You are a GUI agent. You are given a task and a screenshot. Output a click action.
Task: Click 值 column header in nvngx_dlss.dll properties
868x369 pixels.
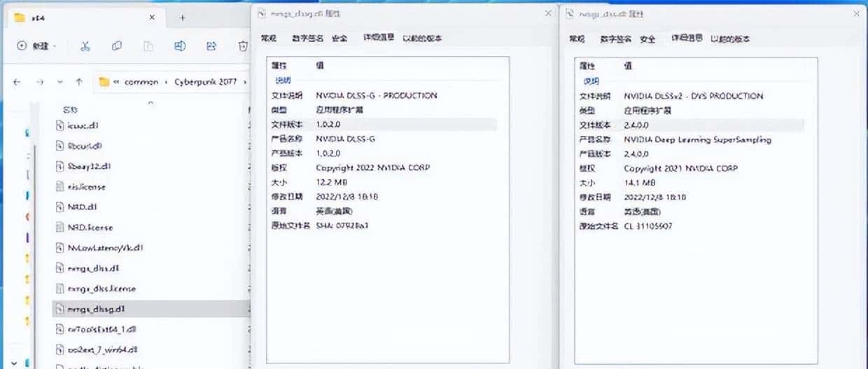tap(628, 66)
